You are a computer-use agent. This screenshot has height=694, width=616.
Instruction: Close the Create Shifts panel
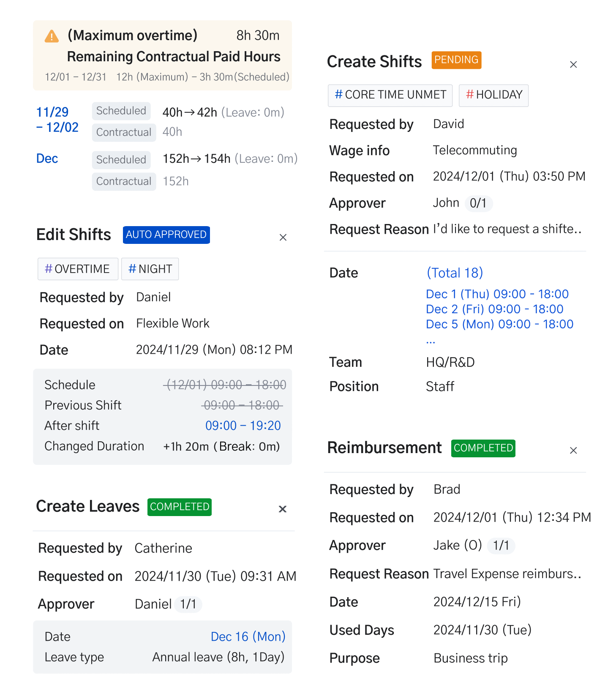tap(573, 65)
